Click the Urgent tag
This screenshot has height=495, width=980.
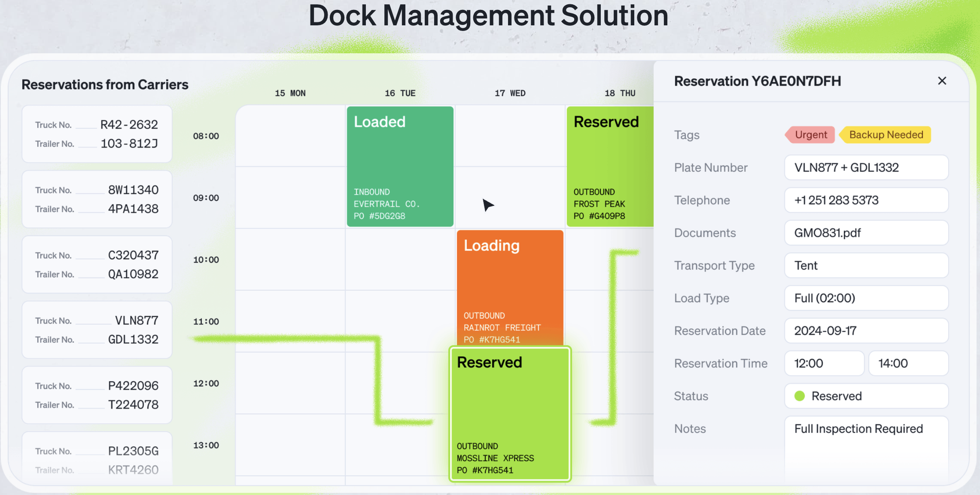[810, 134]
